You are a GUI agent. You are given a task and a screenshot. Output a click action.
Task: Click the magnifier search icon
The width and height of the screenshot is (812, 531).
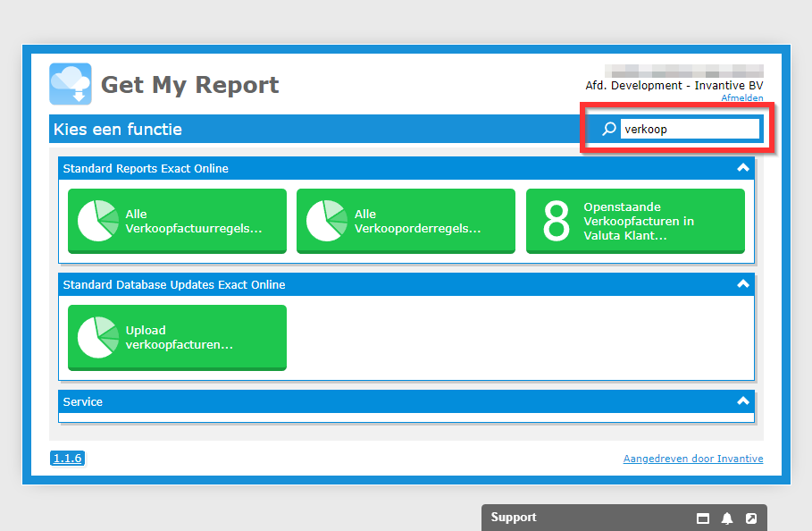coord(609,129)
